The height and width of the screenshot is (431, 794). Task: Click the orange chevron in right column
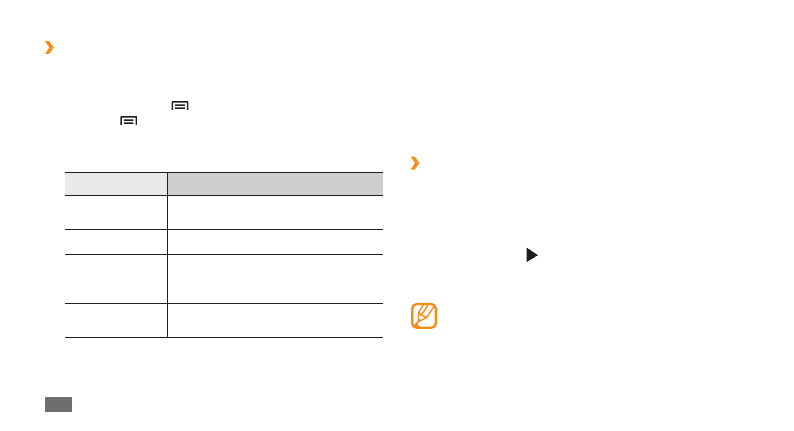(415, 162)
